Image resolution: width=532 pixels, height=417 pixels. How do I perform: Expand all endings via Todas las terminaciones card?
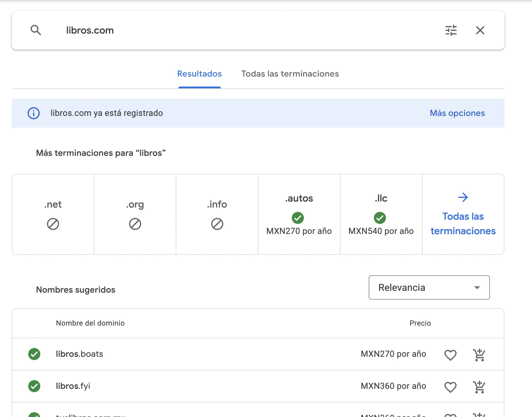coord(463,224)
